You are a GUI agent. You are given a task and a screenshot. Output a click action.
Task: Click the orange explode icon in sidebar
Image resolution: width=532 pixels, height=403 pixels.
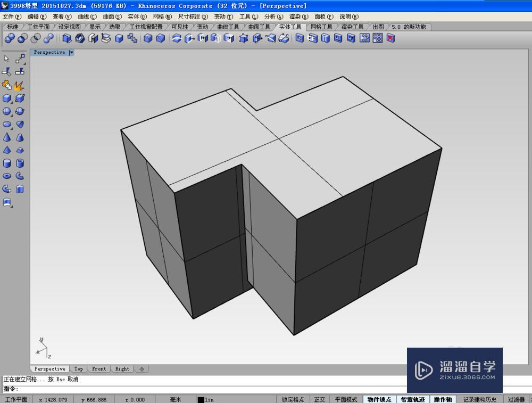(19, 85)
